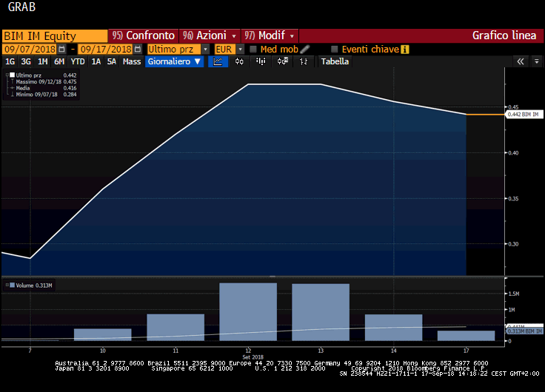Open the start date calendar picker
Screen dimensions: 545x392
click(x=65, y=49)
